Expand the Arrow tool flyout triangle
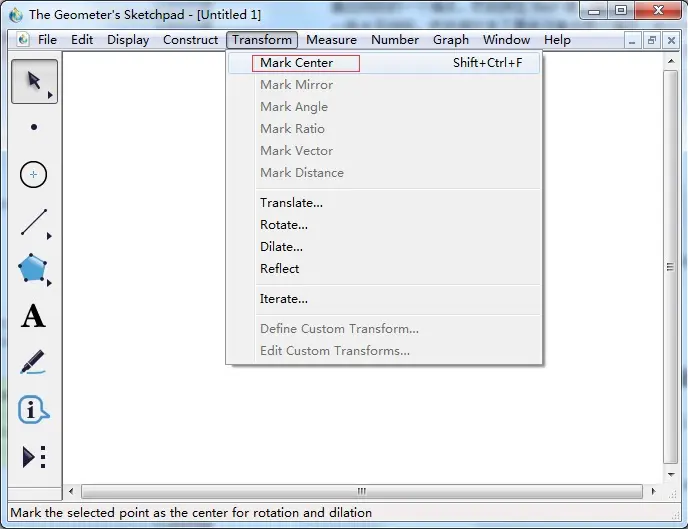Screen dimensions: 688x529 [50, 95]
